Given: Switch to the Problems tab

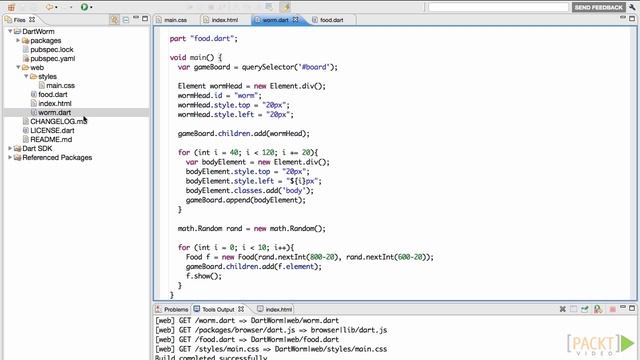Looking at the screenshot, I should 172,309.
